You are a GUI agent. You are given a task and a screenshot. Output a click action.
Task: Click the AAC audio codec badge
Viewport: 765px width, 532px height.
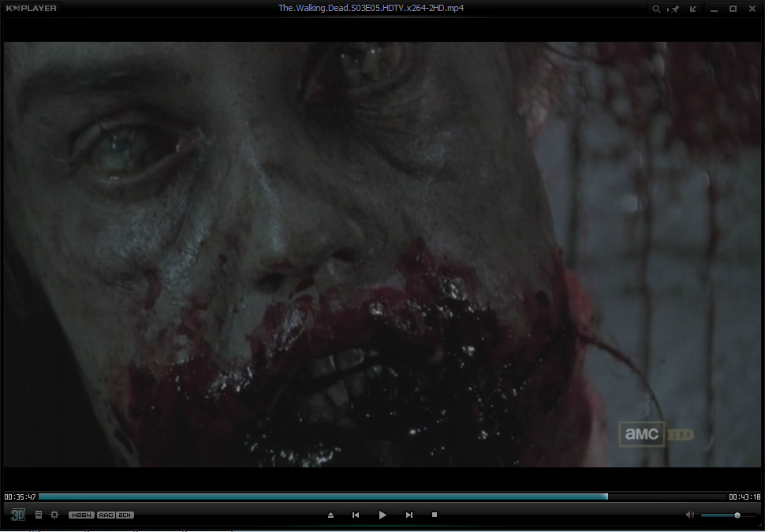[x=106, y=515]
